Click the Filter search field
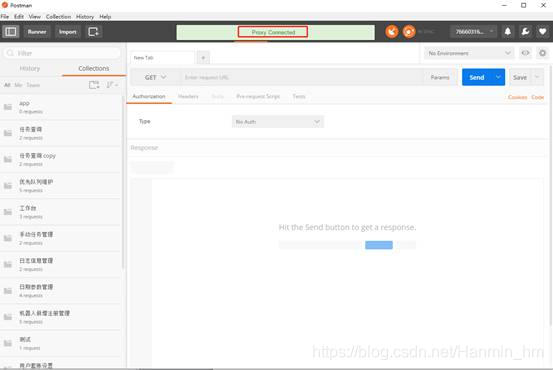Viewport: 553px width, 370px height. 62,53
